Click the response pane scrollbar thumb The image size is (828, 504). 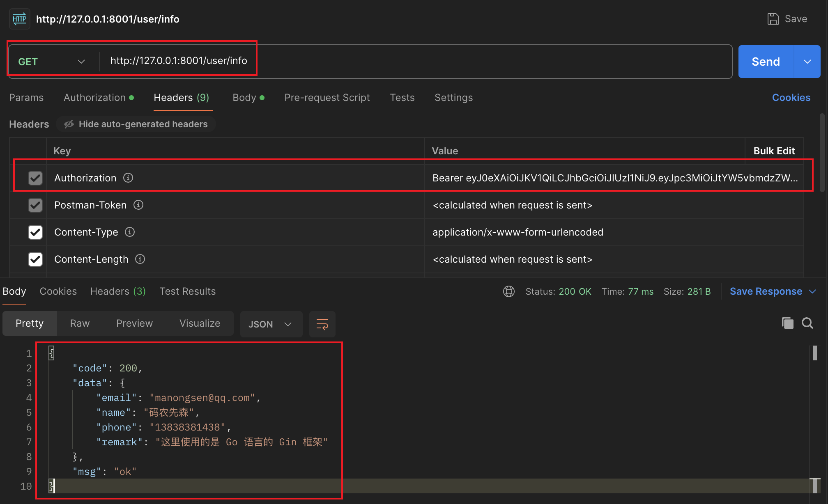coord(815,353)
